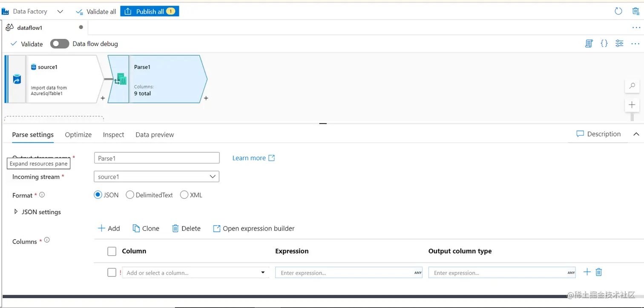The image size is (644, 308).
Task: Switch to the Parse settings tab
Action: tap(33, 135)
